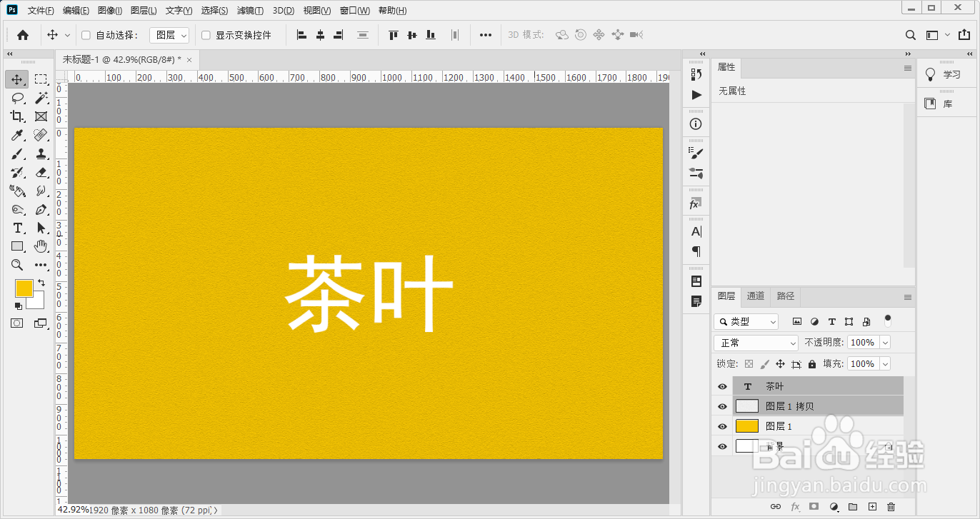Screen dimensions: 980x519
Task: Expand Move tool preset picker arrow
Action: pyautogui.click(x=68, y=35)
